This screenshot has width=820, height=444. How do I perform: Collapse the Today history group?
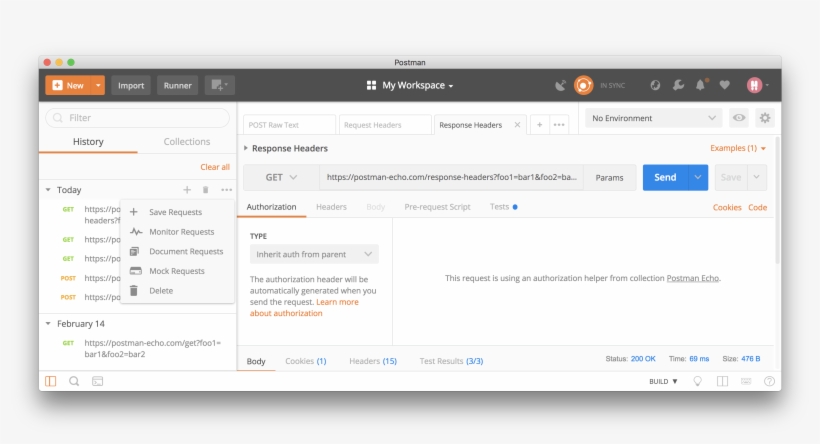coord(48,190)
